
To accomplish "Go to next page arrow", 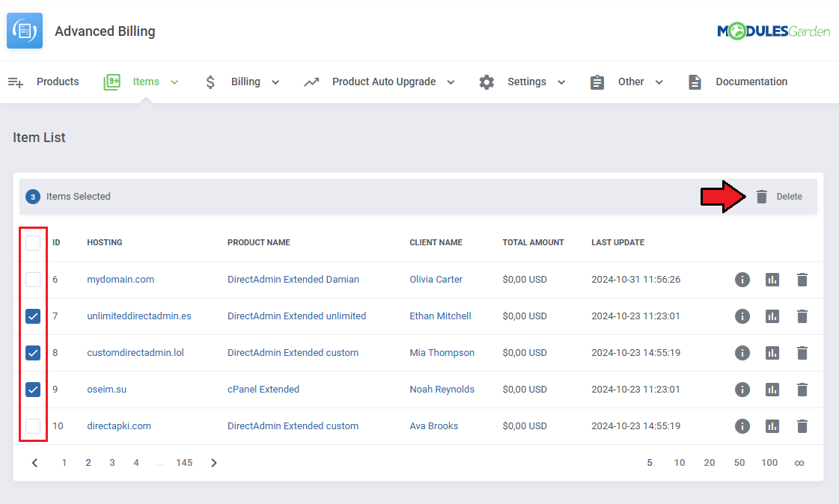I will coord(213,463).
